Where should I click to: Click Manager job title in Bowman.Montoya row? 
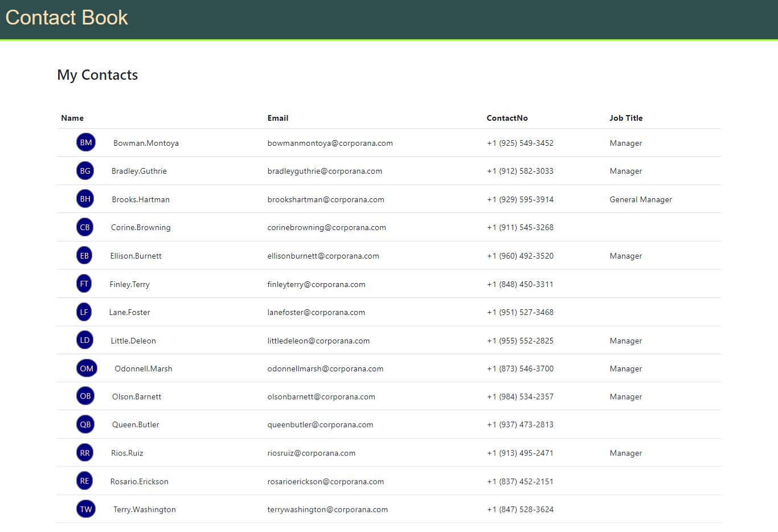pos(625,143)
